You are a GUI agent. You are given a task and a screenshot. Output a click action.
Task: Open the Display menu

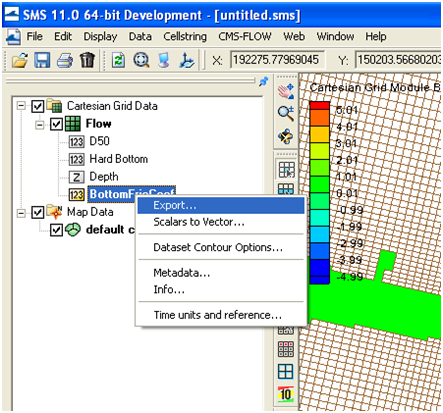100,37
